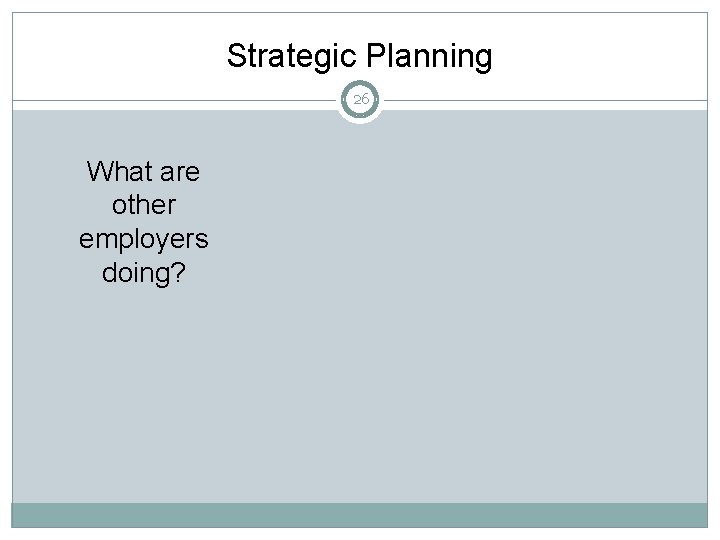Click the What are first text line
The width and height of the screenshot is (720, 540).
click(143, 172)
